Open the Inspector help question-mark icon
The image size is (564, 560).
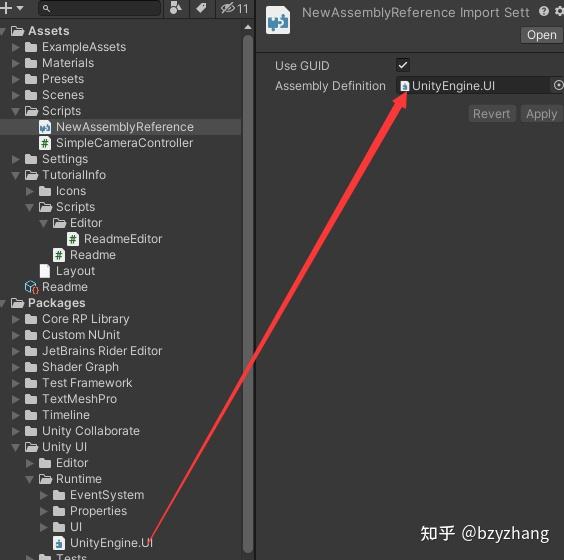click(544, 12)
